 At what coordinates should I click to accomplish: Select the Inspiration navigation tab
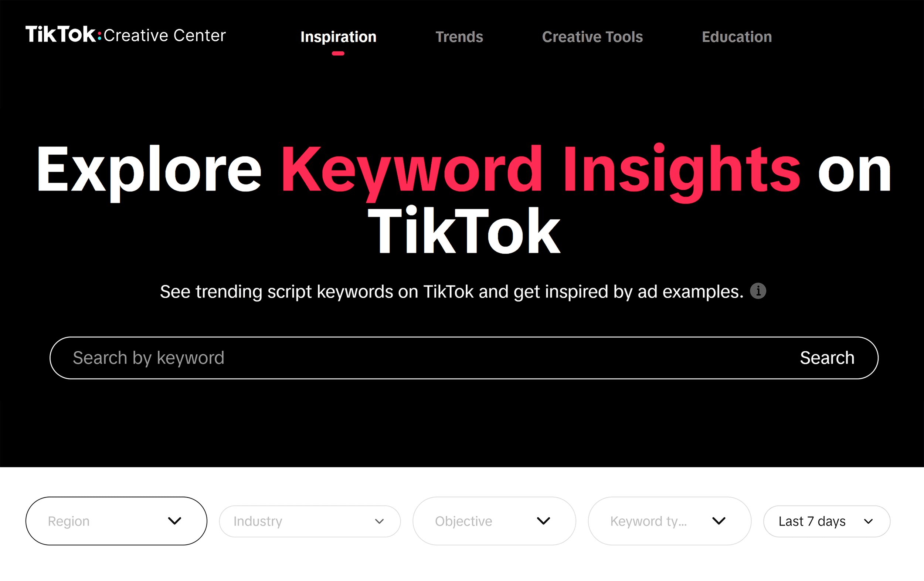(338, 37)
